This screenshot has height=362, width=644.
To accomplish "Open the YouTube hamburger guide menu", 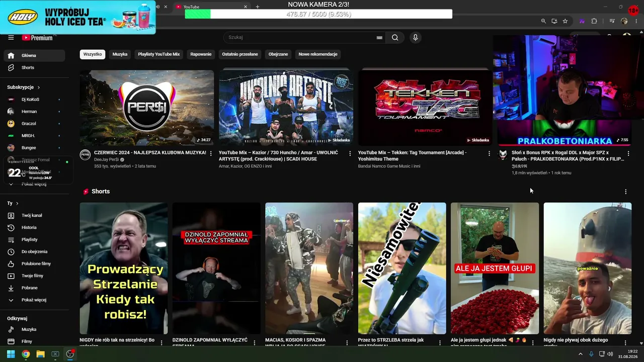I will [11, 38].
